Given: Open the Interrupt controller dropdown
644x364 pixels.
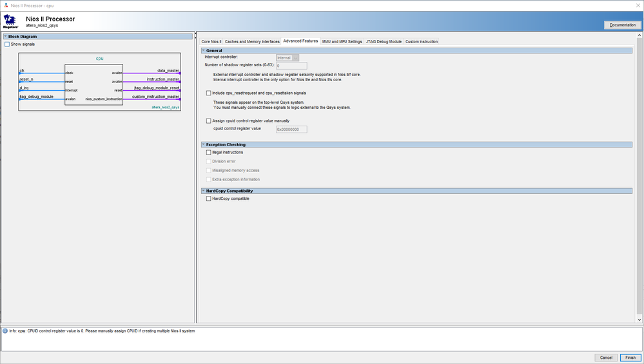Looking at the screenshot, I should [287, 58].
